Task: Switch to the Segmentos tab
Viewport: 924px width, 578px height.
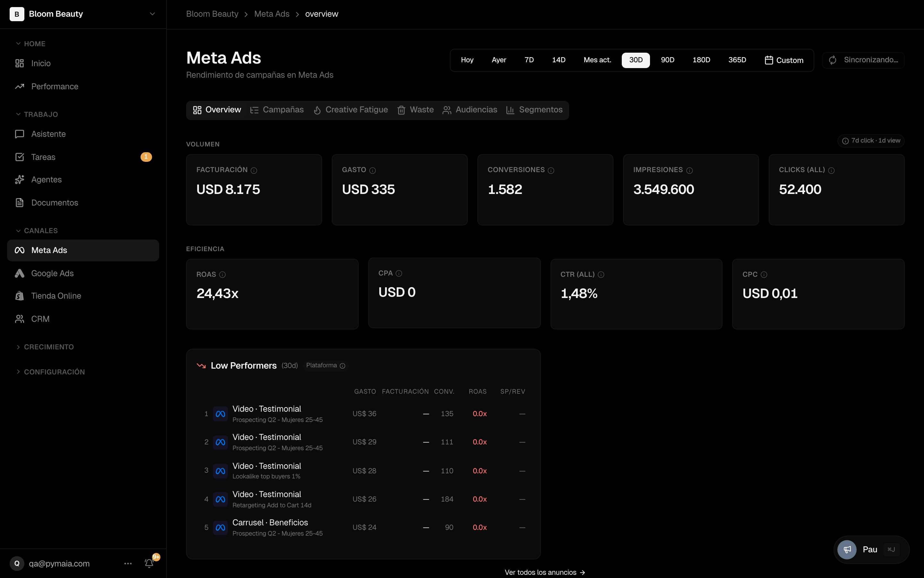Action: click(x=535, y=110)
